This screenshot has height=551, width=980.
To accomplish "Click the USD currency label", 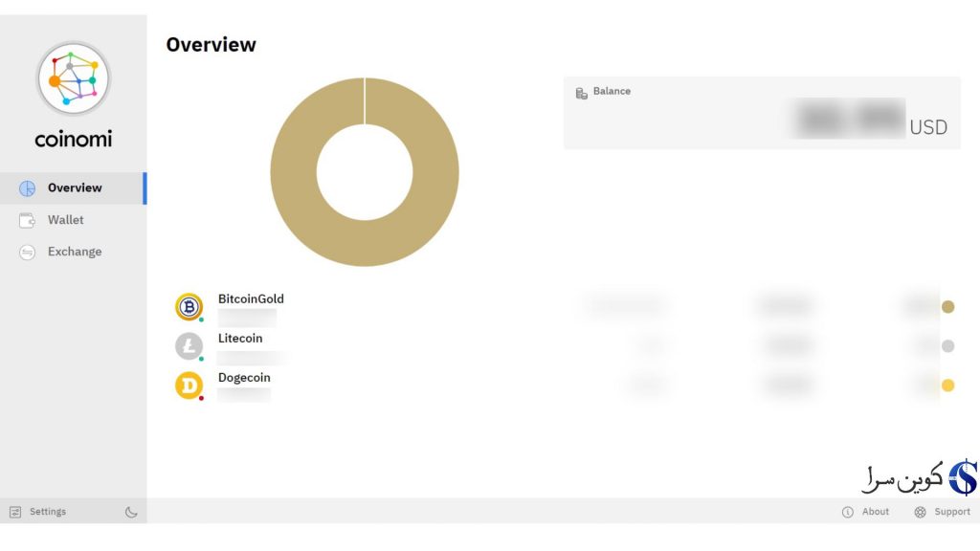I will click(928, 127).
